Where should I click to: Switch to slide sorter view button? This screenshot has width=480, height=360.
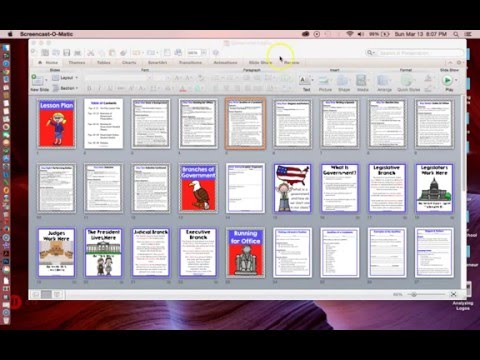click(x=46, y=294)
